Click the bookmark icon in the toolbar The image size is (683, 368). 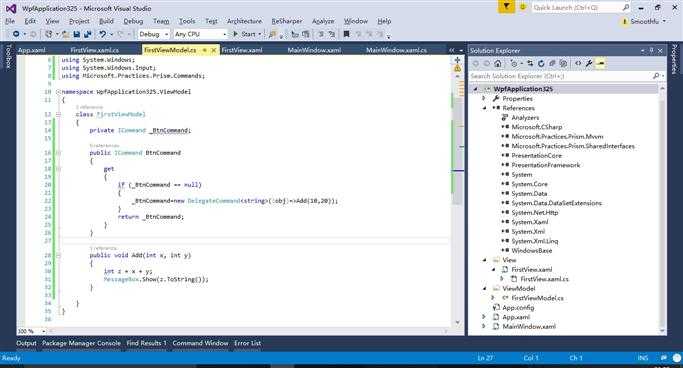click(x=346, y=34)
